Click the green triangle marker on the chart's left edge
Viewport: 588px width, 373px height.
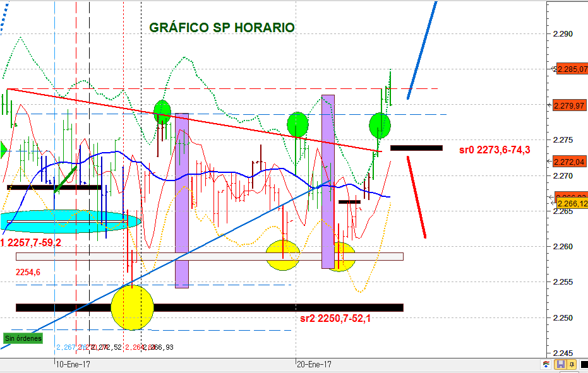pos(3,150)
